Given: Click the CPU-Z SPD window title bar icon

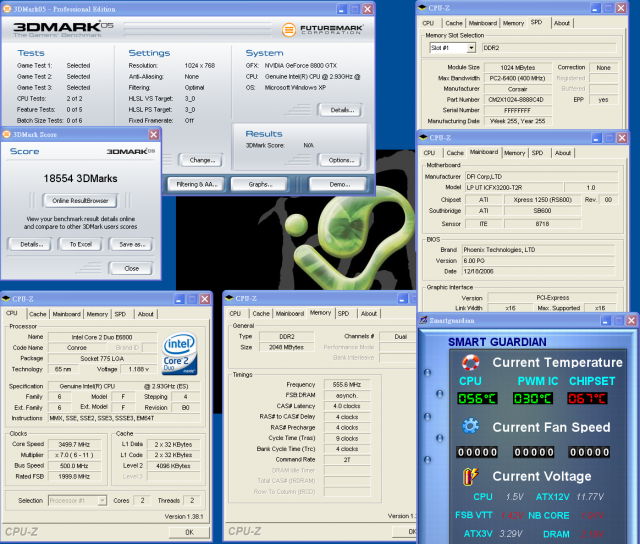Looking at the screenshot, I should 422,8.
